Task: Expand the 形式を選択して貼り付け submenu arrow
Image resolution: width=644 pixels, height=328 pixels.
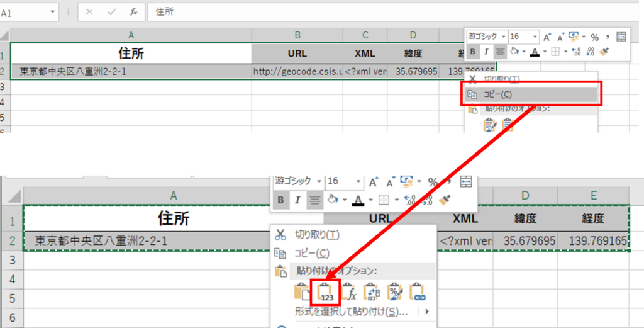Action: coord(427,312)
